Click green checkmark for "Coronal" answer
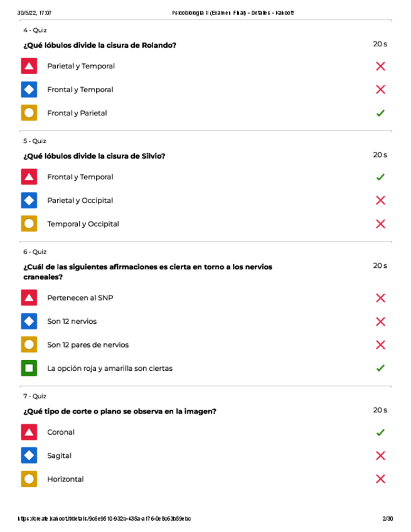This screenshot has width=411, height=532. [380, 432]
